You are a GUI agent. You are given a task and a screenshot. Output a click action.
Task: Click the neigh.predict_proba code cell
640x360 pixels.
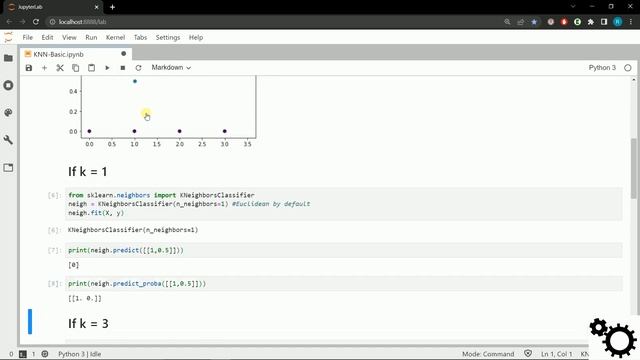pyautogui.click(x=344, y=284)
